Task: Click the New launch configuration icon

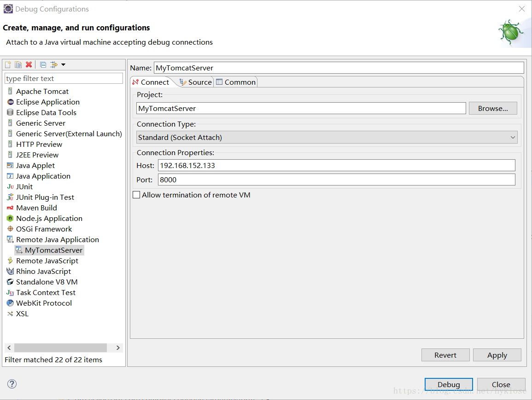Action: [8, 64]
